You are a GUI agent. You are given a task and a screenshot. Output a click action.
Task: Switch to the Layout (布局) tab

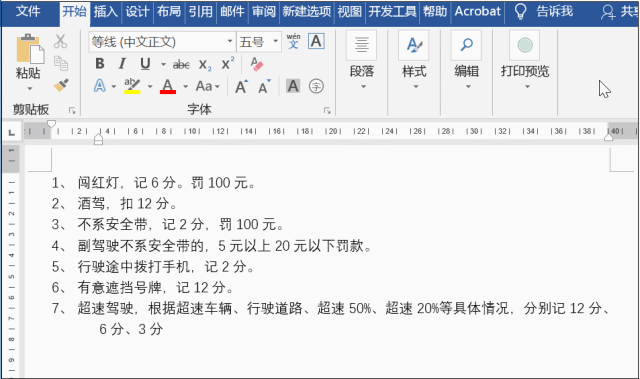point(169,11)
